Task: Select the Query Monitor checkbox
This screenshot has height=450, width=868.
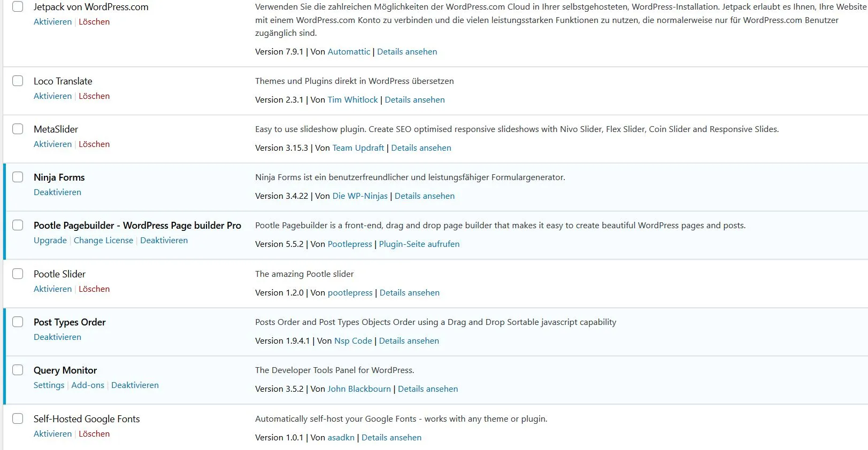Action: click(x=18, y=370)
